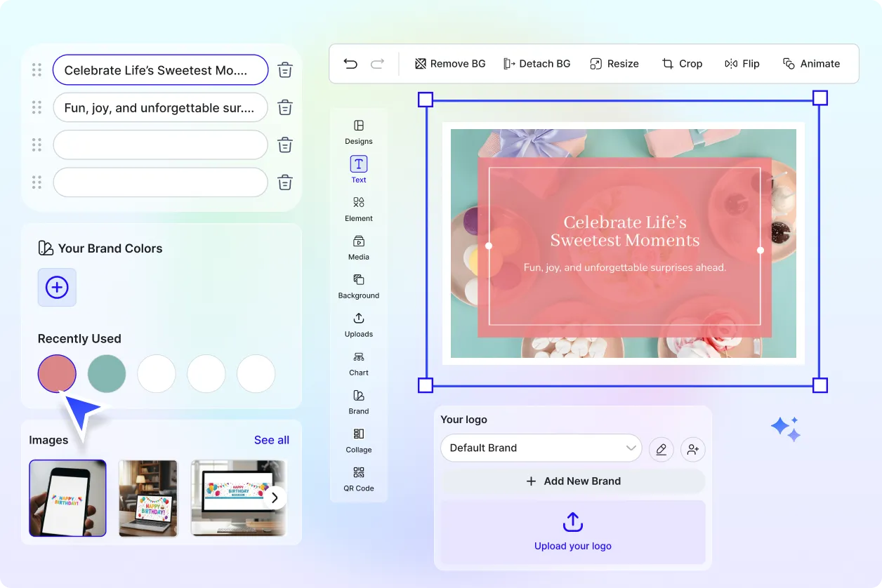Image resolution: width=882 pixels, height=588 pixels.
Task: Click the add user icon beside brand
Action: [x=693, y=449]
